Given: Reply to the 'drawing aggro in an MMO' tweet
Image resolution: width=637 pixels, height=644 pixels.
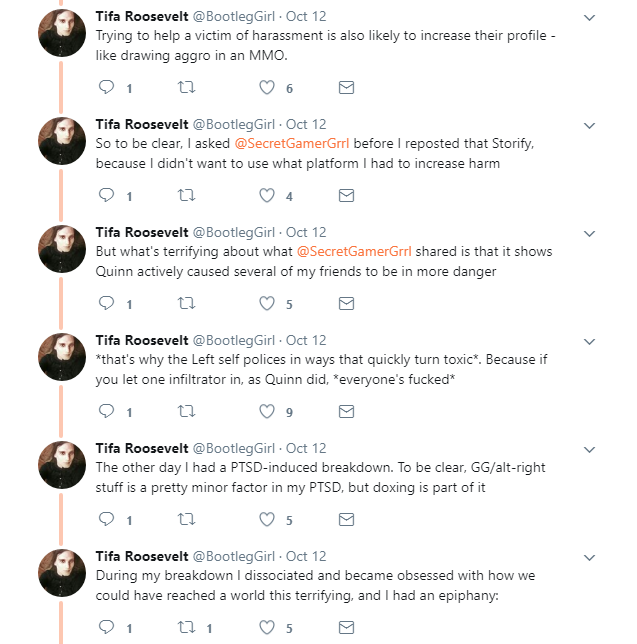Looking at the screenshot, I should coord(108,88).
